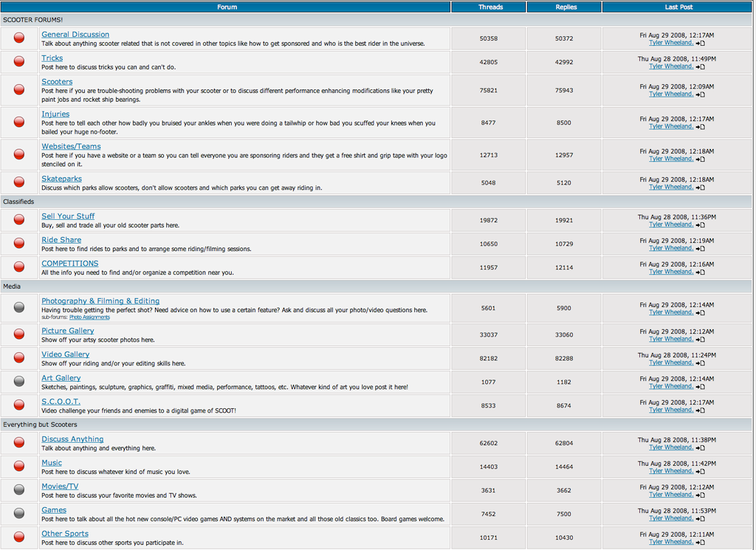Image resolution: width=756 pixels, height=550 pixels.
Task: Open the Injuries forum link
Action: click(x=55, y=114)
